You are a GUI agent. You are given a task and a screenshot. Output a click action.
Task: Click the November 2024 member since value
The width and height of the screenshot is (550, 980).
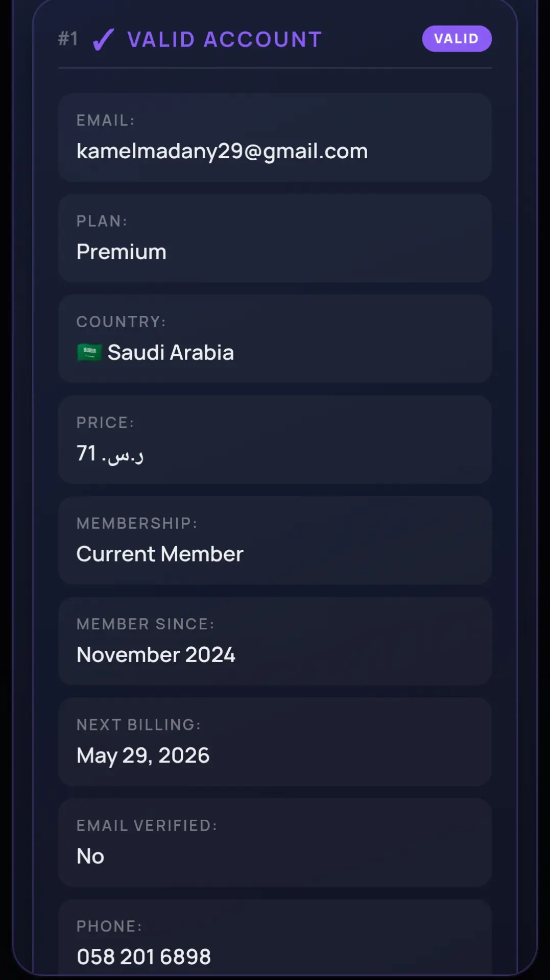[156, 654]
